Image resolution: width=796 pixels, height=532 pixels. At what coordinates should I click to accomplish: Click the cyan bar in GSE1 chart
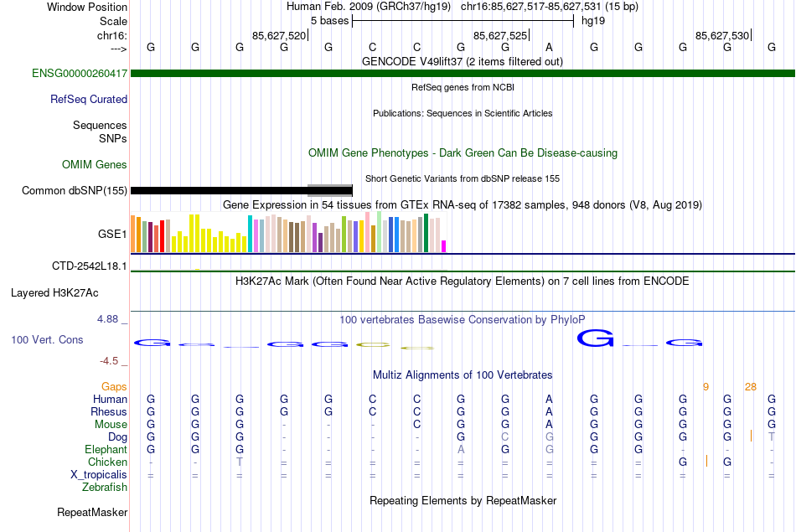pos(250,234)
